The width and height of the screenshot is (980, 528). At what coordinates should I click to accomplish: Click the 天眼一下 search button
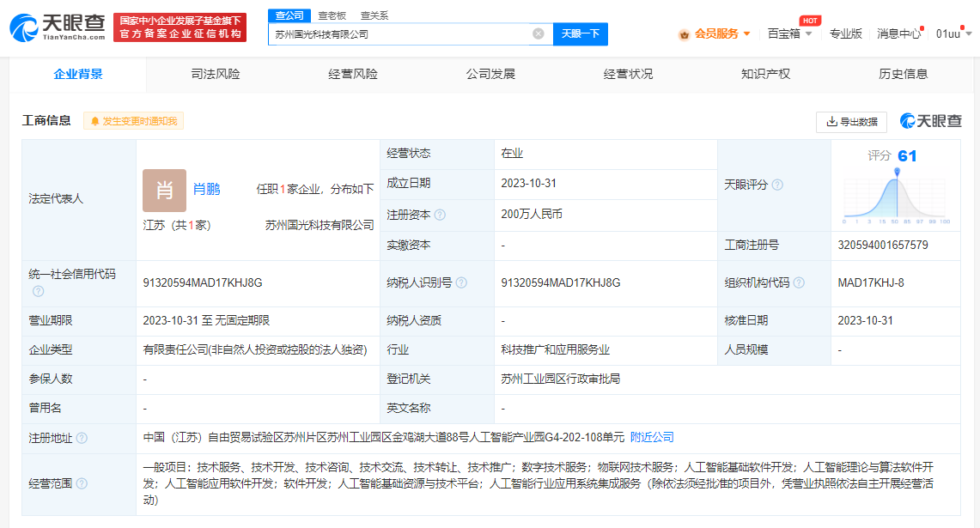pyautogui.click(x=578, y=33)
